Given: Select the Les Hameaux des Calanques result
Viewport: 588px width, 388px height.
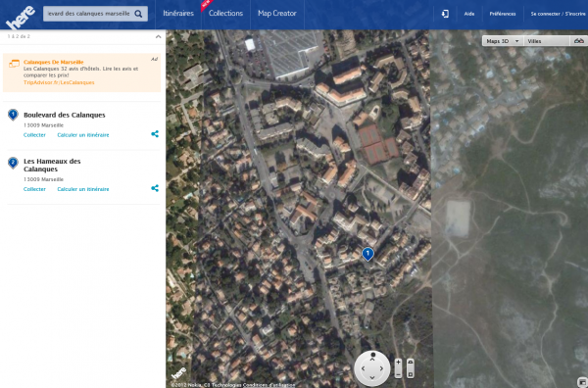Looking at the screenshot, I should (52, 165).
